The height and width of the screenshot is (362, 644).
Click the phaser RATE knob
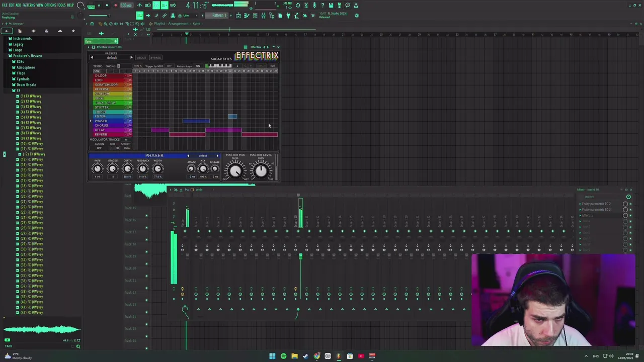[x=97, y=169]
